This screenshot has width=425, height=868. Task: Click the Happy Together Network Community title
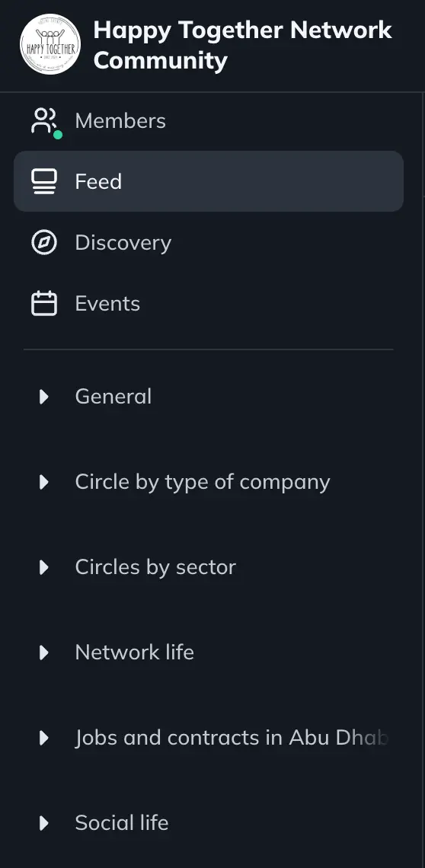click(x=243, y=45)
